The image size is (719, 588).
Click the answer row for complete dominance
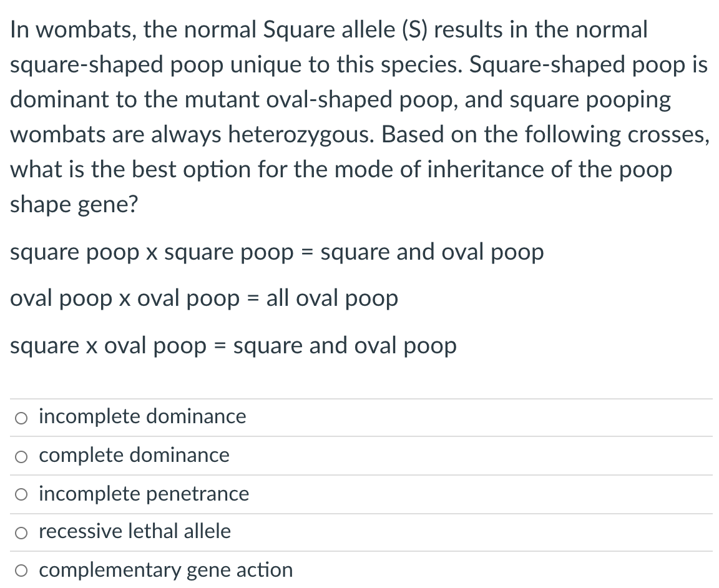coord(359,456)
